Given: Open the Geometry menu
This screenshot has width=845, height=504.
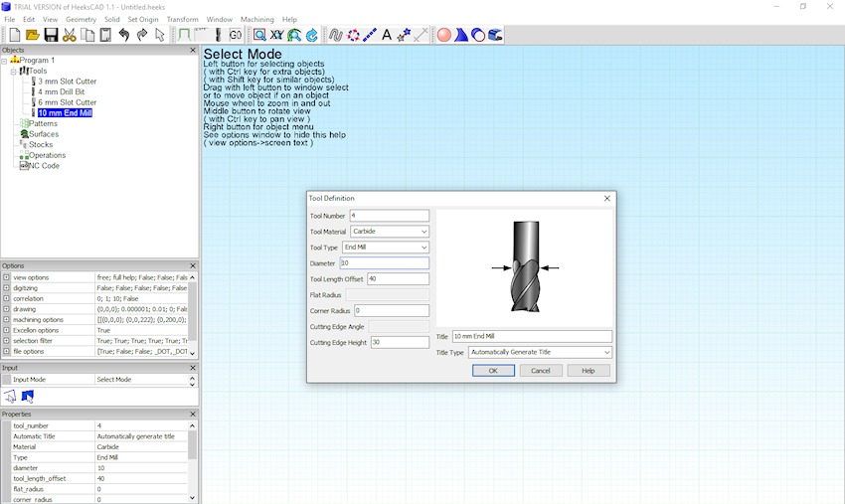Looking at the screenshot, I should [x=82, y=19].
